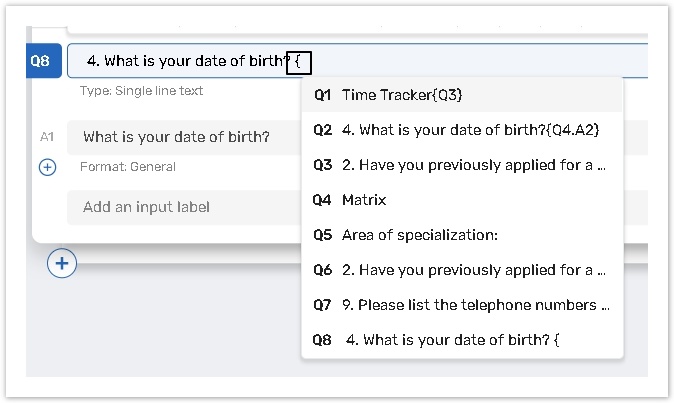
Task: Open the "Type: Single line text" setting
Action: click(141, 91)
